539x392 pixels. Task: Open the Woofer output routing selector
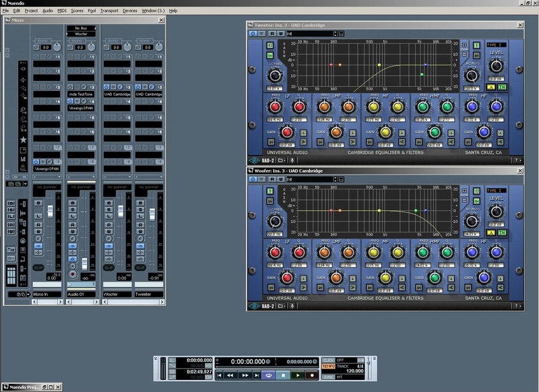[81, 34]
